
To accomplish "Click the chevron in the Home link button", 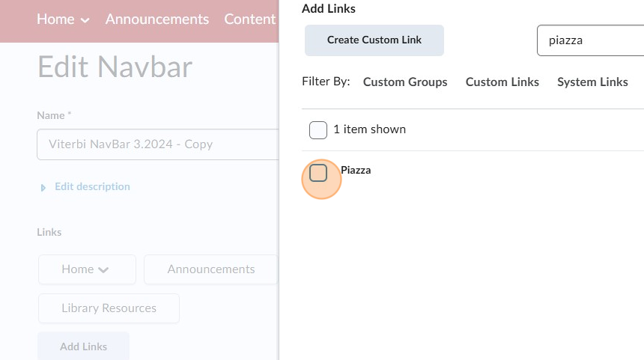I will click(103, 270).
